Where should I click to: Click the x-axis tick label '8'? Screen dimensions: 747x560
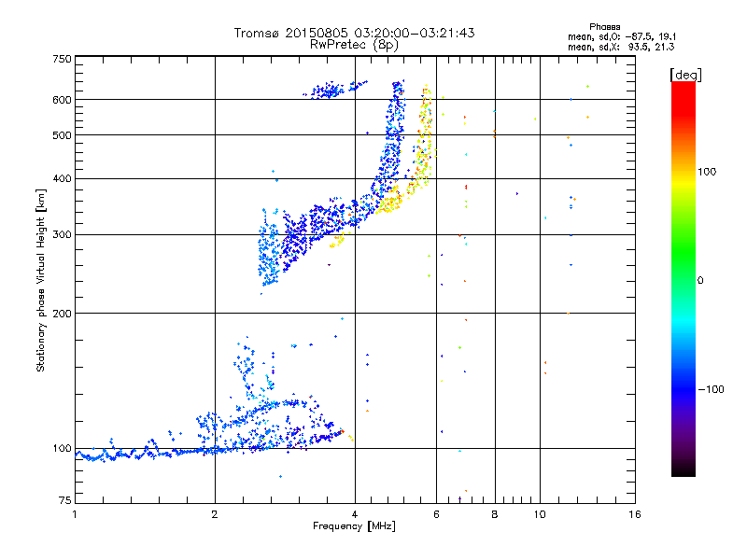495,514
